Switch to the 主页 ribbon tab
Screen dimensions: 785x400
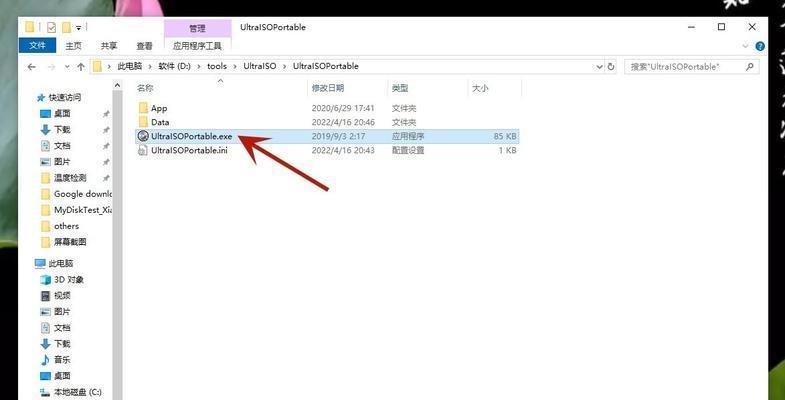point(74,46)
